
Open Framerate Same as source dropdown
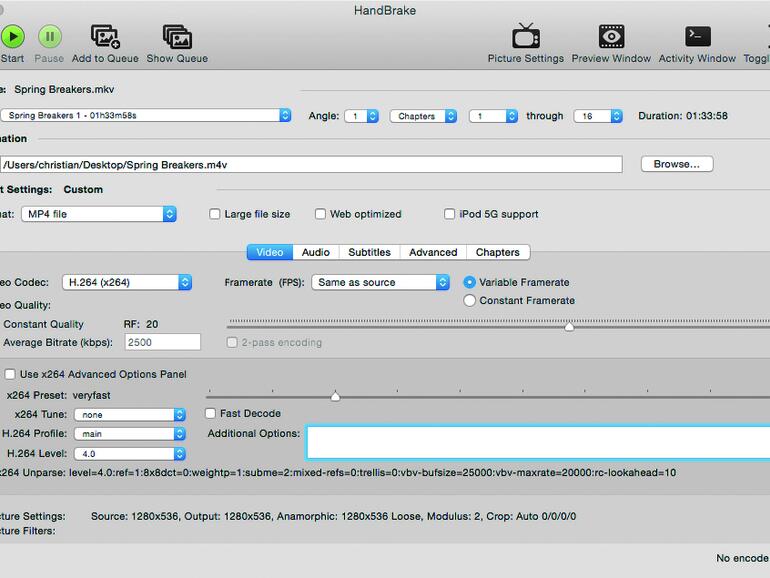[x=381, y=282]
